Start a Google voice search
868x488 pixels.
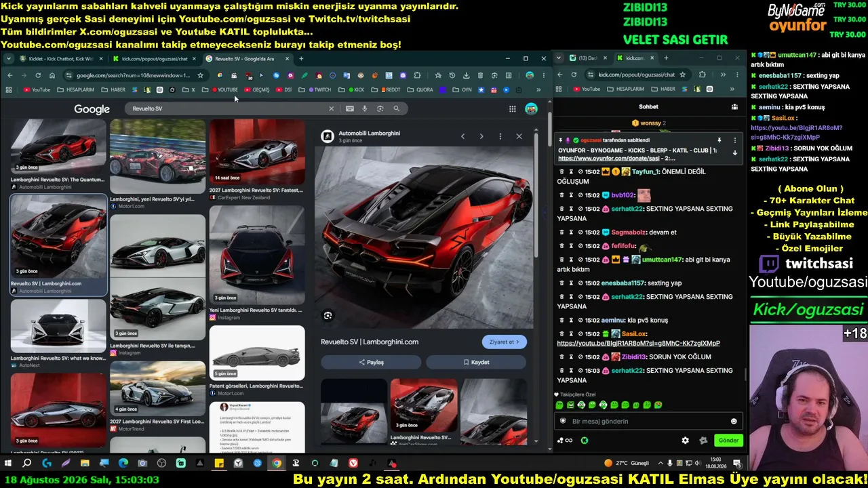(x=364, y=108)
